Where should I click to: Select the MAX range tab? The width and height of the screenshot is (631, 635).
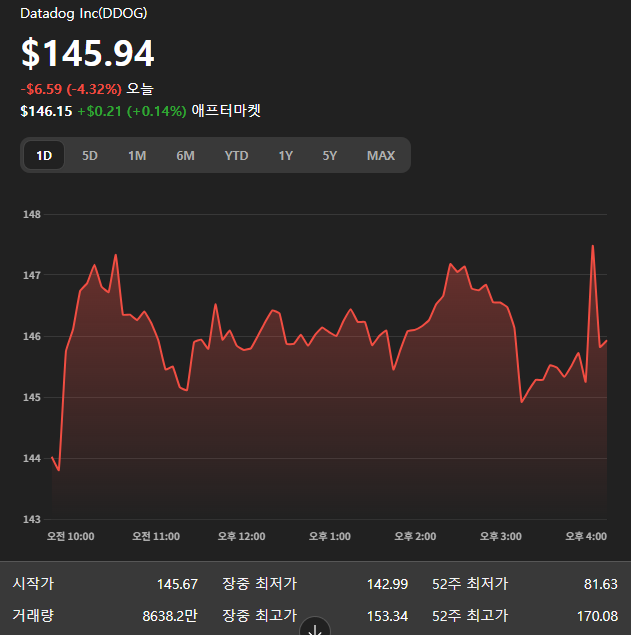click(x=381, y=156)
